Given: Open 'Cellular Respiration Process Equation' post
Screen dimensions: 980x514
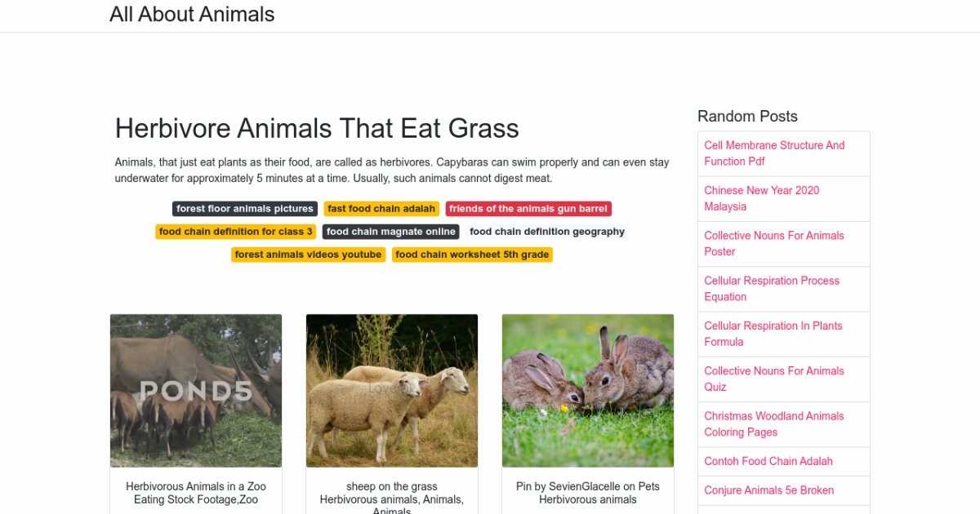Looking at the screenshot, I should [x=772, y=289].
